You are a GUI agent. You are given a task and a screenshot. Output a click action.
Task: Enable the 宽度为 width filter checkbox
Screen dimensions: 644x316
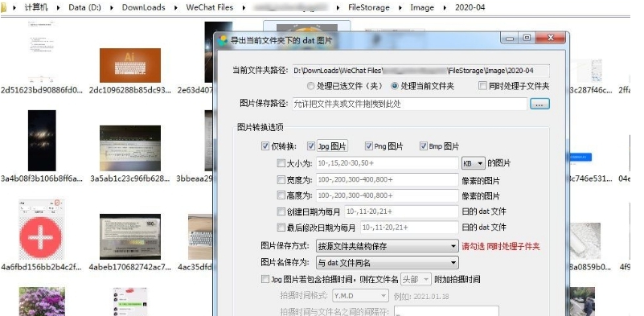[281, 179]
